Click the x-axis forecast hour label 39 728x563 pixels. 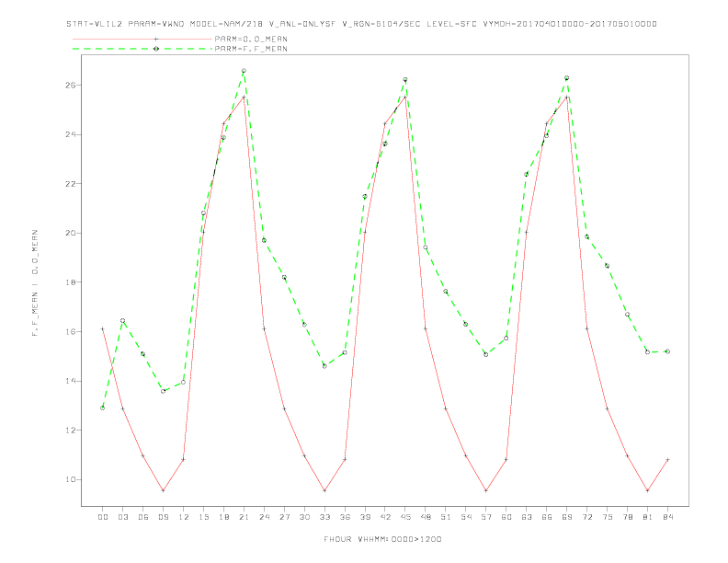click(x=366, y=517)
